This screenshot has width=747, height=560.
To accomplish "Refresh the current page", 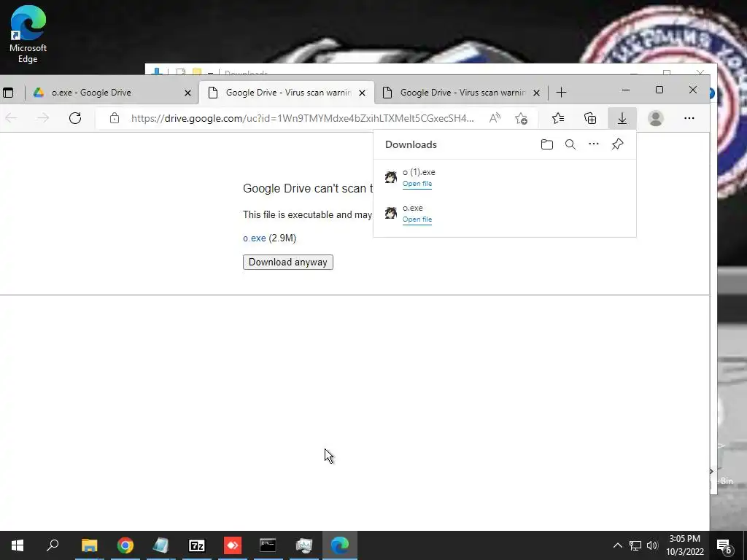I will [75, 118].
